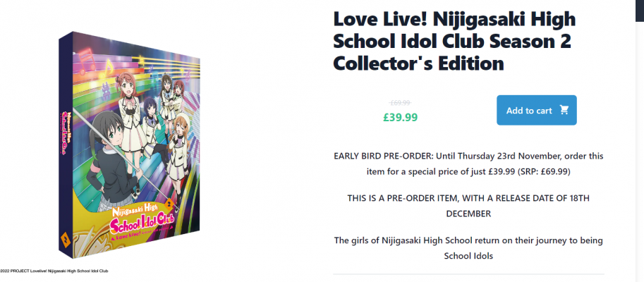Click the "Collector's Edition" line of the title

[418, 63]
